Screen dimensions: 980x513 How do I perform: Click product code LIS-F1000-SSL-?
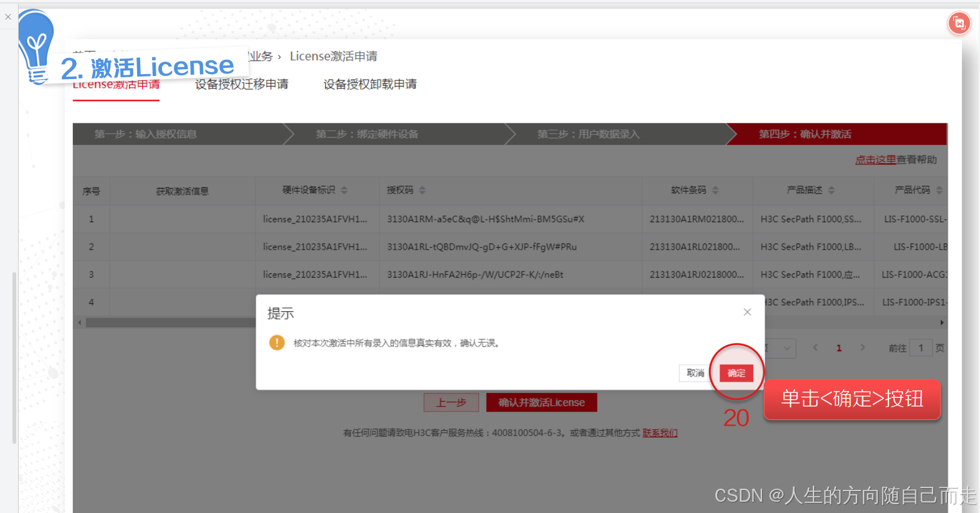click(915, 219)
